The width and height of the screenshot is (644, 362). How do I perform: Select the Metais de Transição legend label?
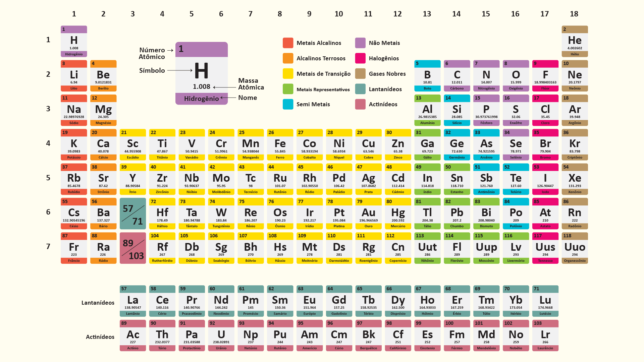tap(323, 74)
